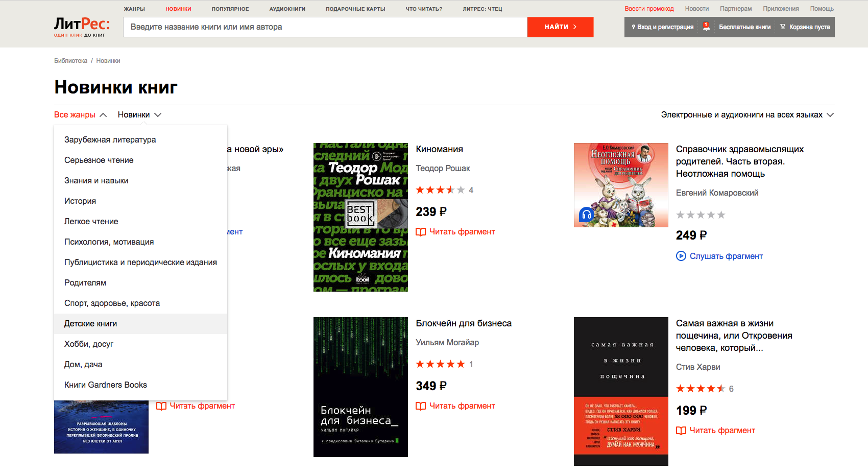The width and height of the screenshot is (868, 475).
Task: Go to ПОПУЛЯРНОЕ section
Action: [x=230, y=9]
